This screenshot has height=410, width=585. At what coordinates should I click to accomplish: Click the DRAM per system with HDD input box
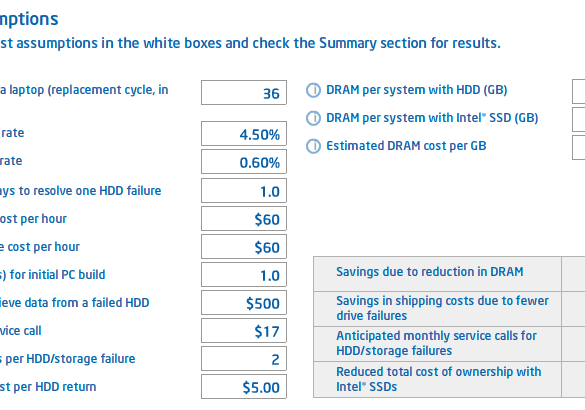click(579, 91)
